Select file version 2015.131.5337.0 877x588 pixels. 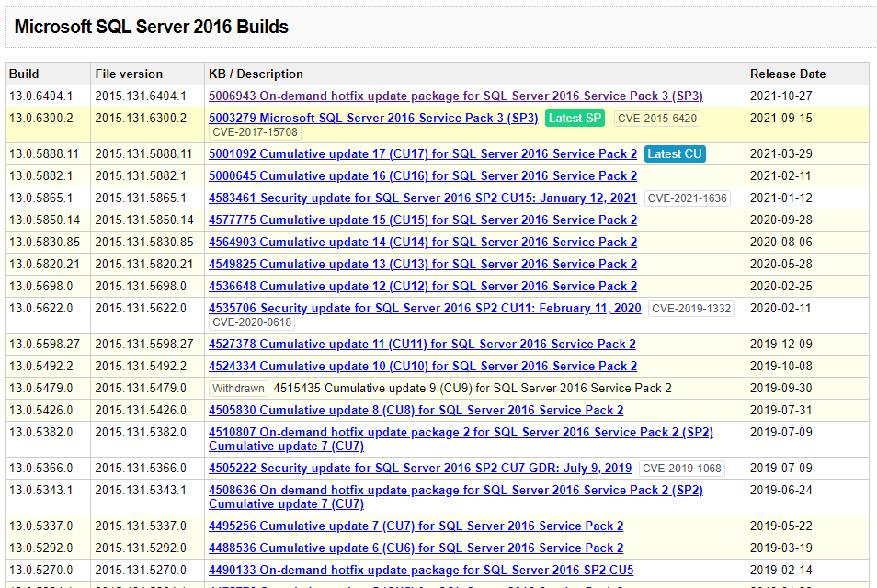pos(141,526)
